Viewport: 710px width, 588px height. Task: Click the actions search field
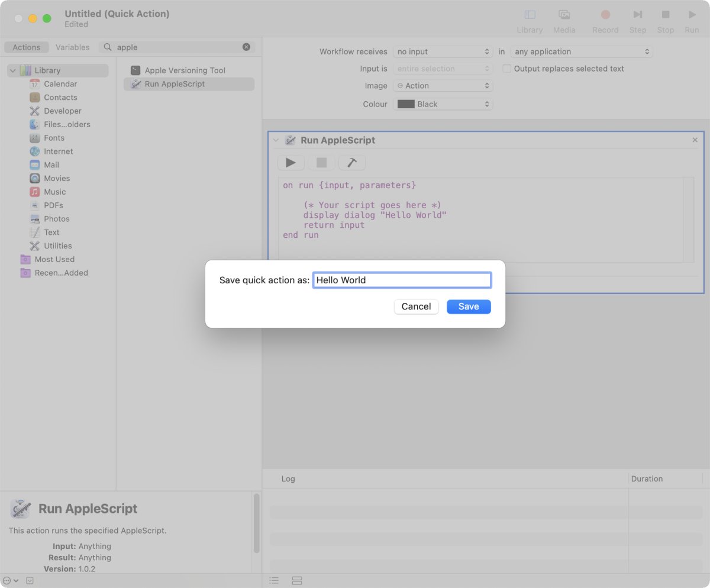coord(177,47)
